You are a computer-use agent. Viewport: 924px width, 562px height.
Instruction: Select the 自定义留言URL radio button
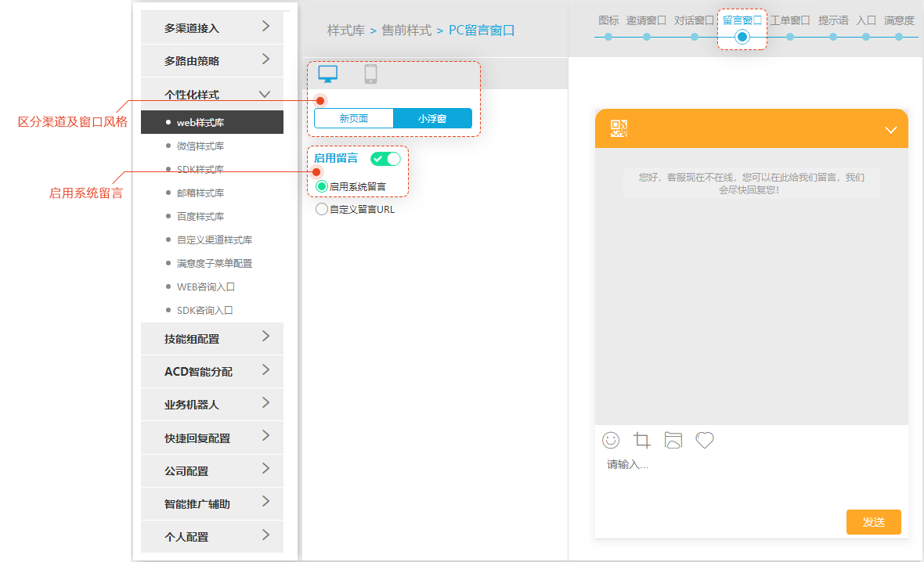pos(322,210)
